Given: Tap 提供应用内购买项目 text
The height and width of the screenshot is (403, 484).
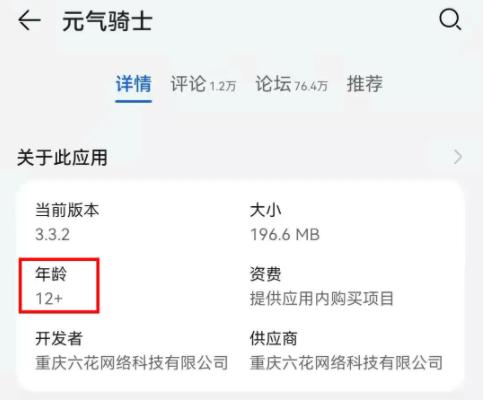Looking at the screenshot, I should point(322,299).
